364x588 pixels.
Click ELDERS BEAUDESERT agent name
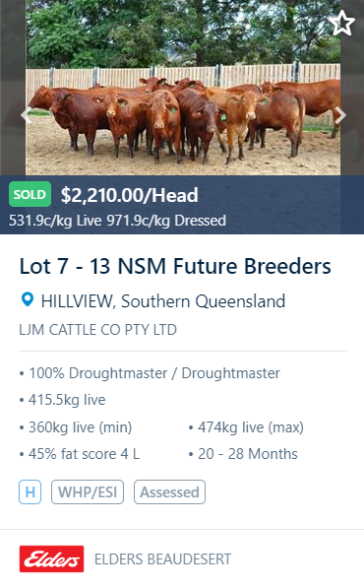(x=162, y=559)
